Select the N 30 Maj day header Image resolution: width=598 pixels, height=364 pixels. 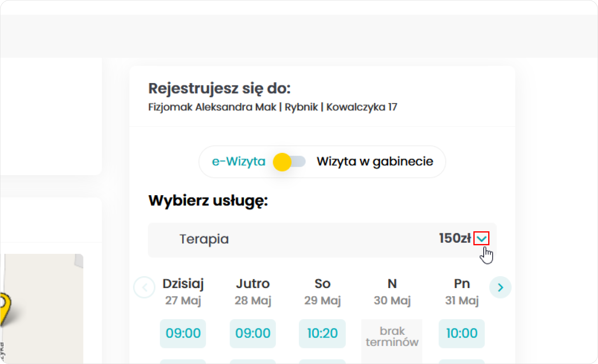click(x=392, y=292)
